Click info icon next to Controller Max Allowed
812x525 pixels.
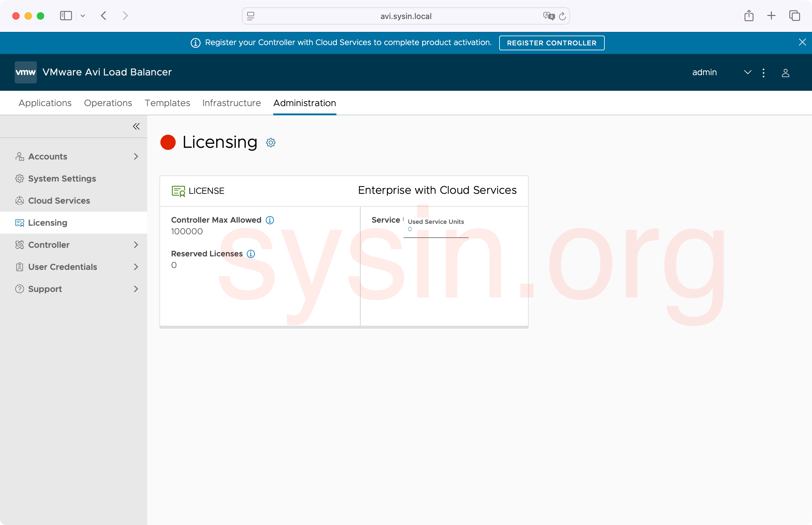pyautogui.click(x=270, y=220)
